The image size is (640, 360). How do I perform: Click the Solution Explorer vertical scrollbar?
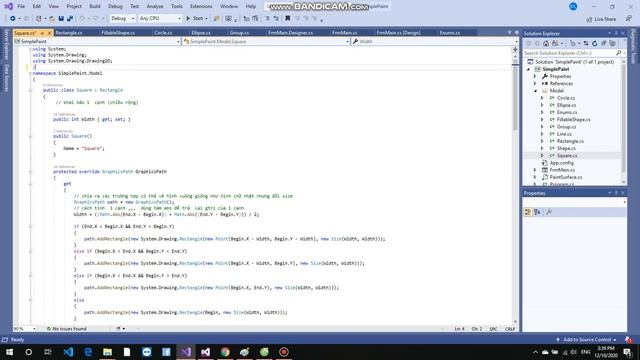[x=624, y=122]
